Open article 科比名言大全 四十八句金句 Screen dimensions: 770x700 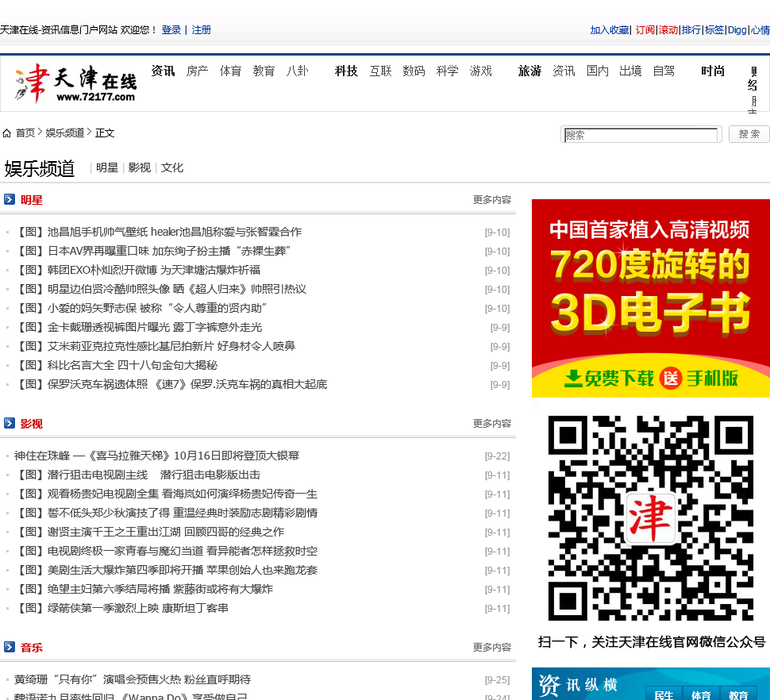point(115,365)
